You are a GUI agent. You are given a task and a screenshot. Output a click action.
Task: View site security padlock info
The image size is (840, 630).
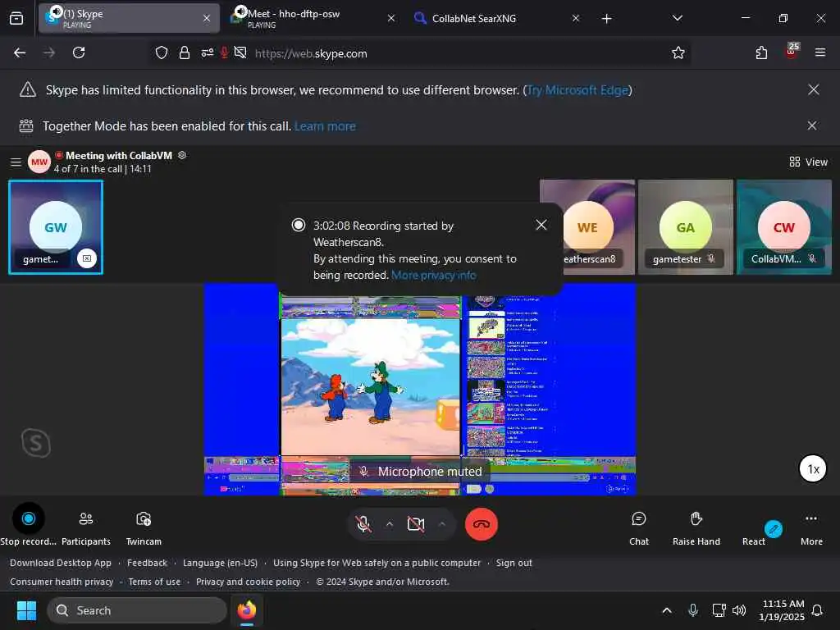(185, 52)
